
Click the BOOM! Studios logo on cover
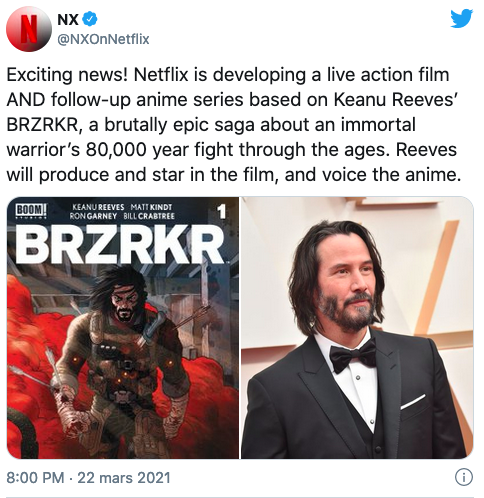pos(31,211)
